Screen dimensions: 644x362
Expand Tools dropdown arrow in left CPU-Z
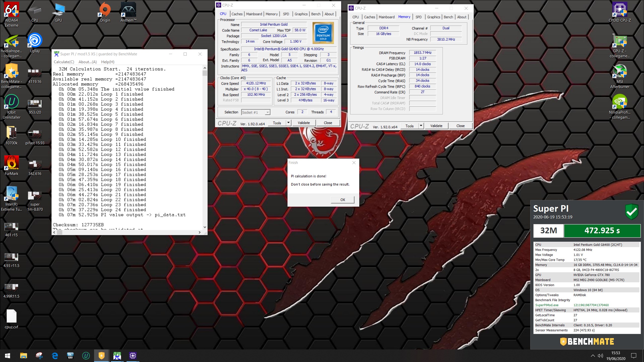(289, 123)
